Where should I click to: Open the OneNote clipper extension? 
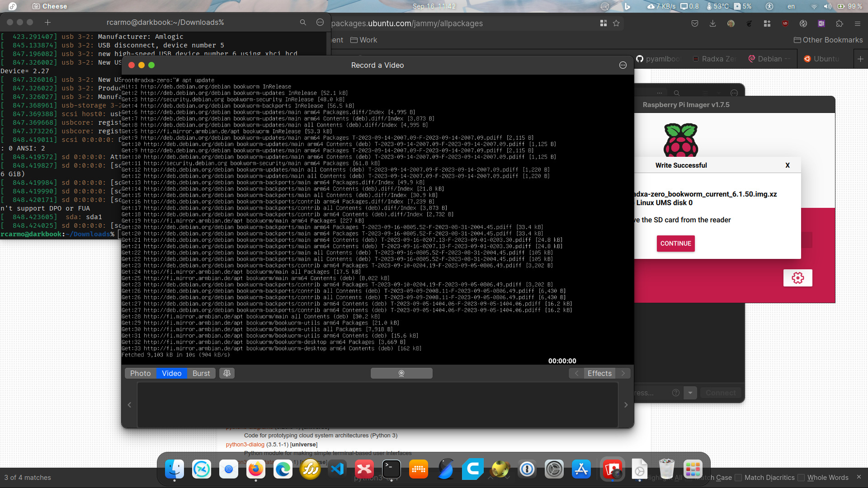(x=821, y=23)
